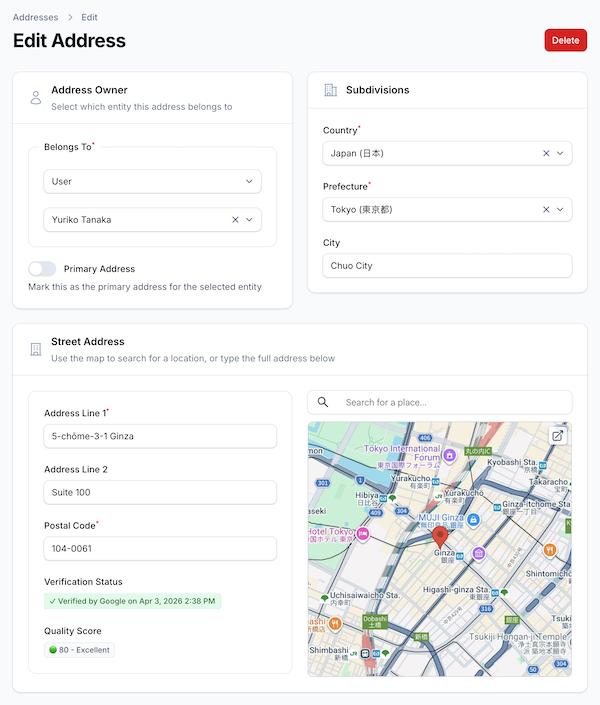Click the Edit breadcrumb
Image resolution: width=600 pixels, height=705 pixels.
coord(89,17)
